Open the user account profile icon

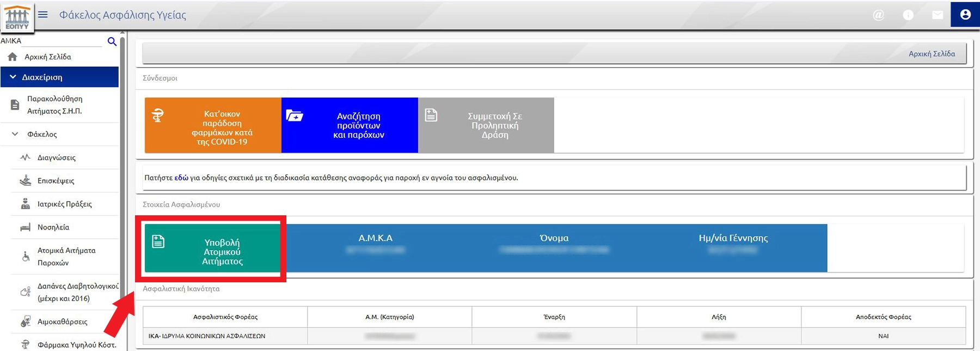tap(965, 15)
